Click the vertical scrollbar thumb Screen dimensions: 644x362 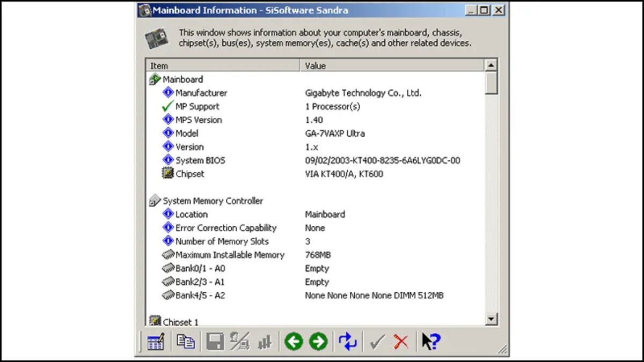point(491,83)
